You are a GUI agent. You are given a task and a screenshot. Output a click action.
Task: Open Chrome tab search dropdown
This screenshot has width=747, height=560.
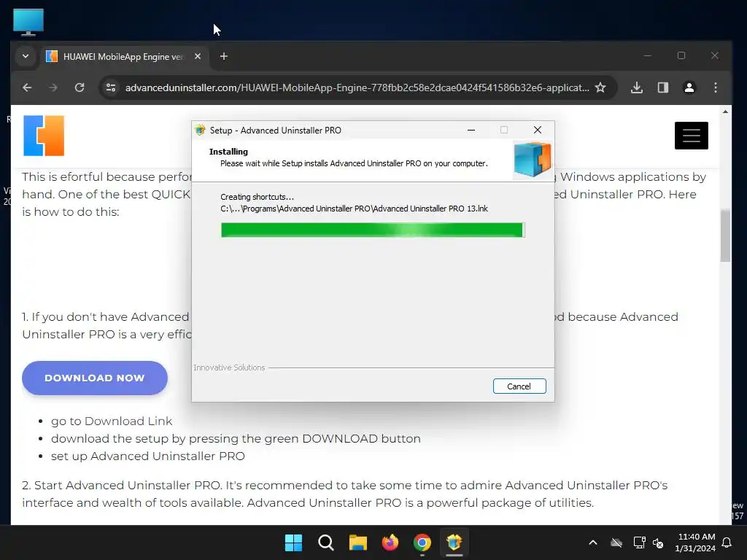tap(26, 56)
